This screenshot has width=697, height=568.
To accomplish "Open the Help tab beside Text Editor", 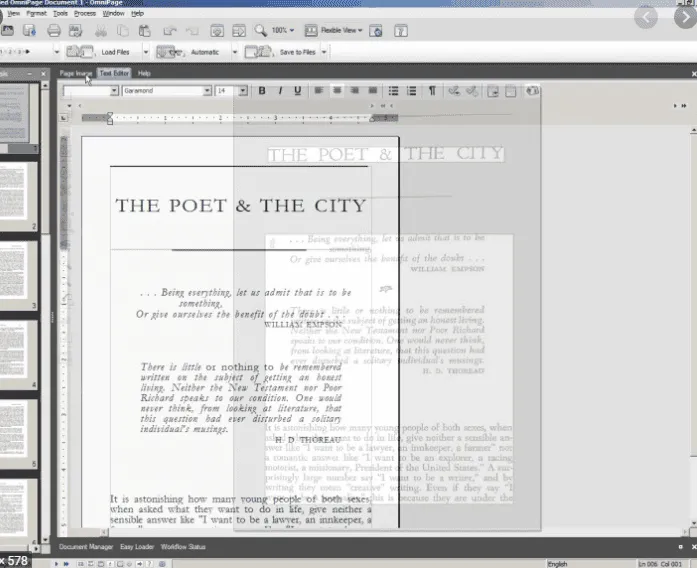I will [x=144, y=73].
